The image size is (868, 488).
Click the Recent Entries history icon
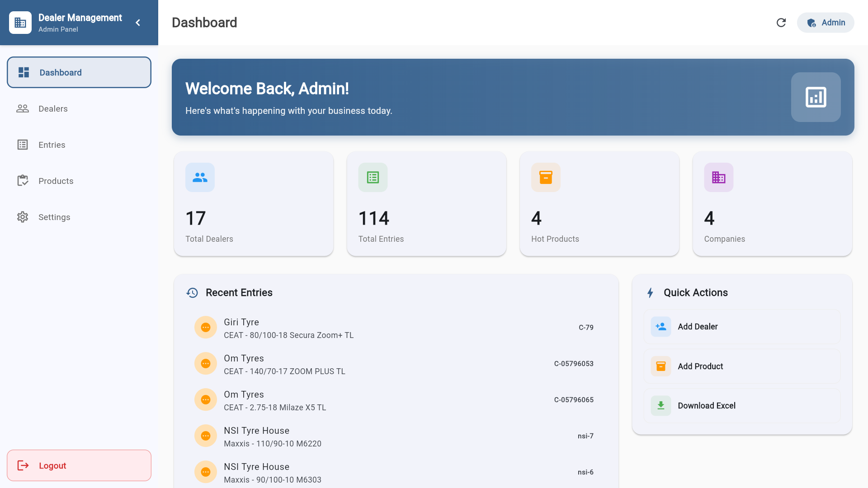click(192, 293)
